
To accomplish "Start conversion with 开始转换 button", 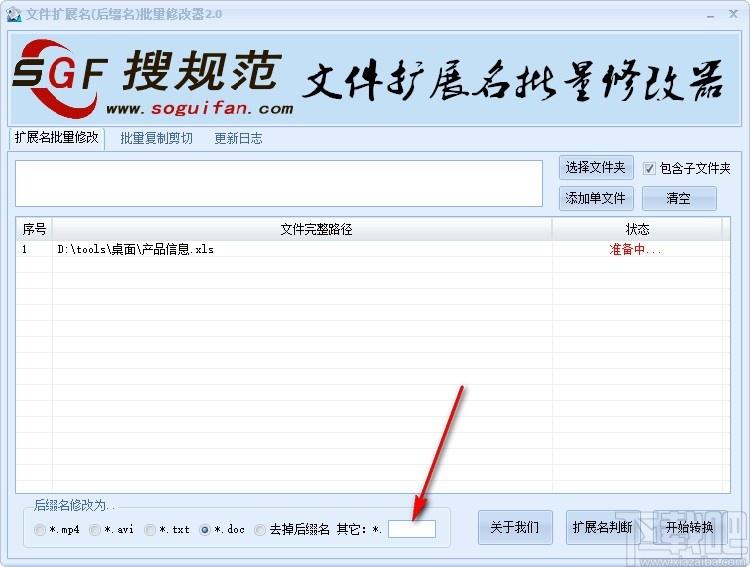I will point(690,527).
